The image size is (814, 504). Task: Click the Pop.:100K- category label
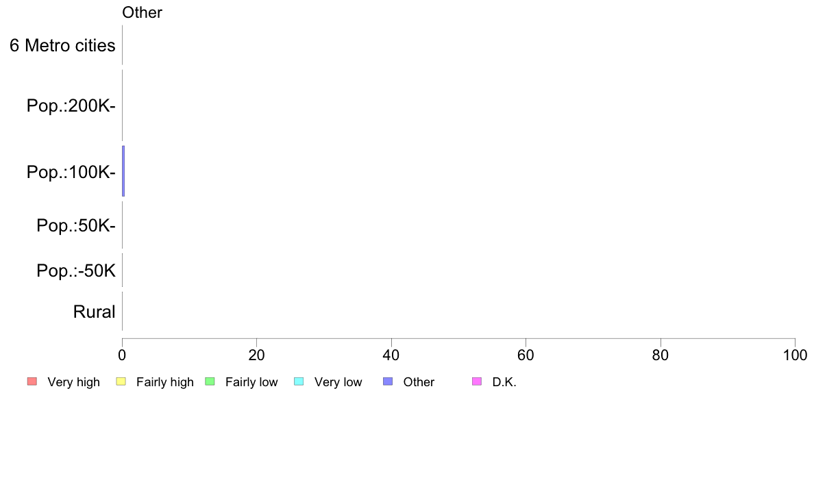click(71, 172)
